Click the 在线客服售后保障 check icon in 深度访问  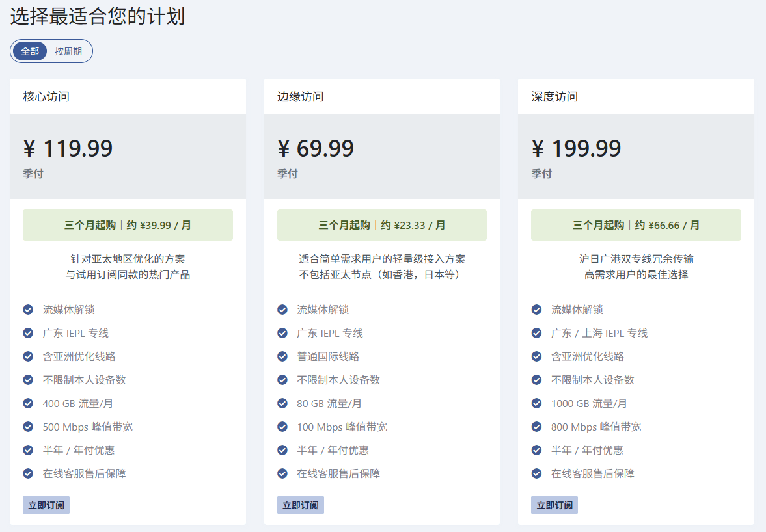click(536, 473)
